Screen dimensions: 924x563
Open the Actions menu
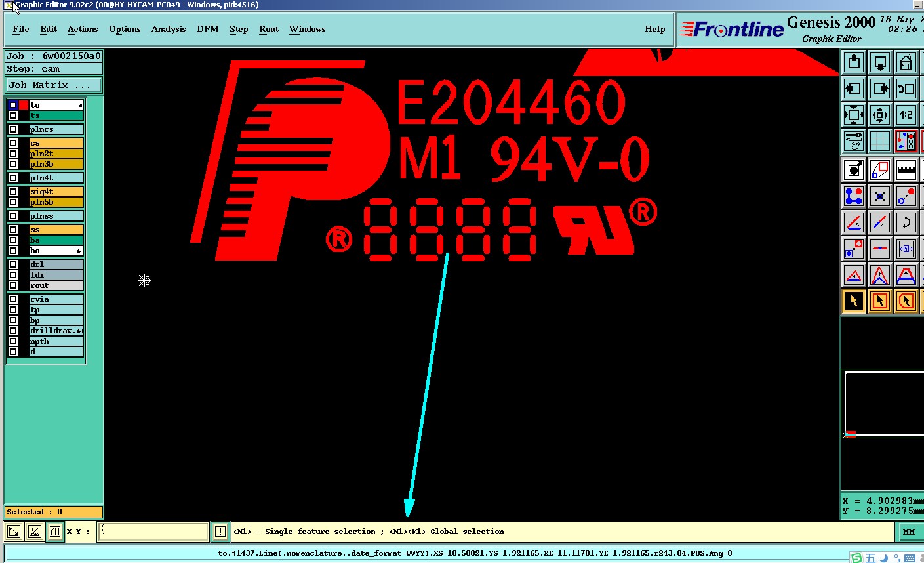point(83,29)
